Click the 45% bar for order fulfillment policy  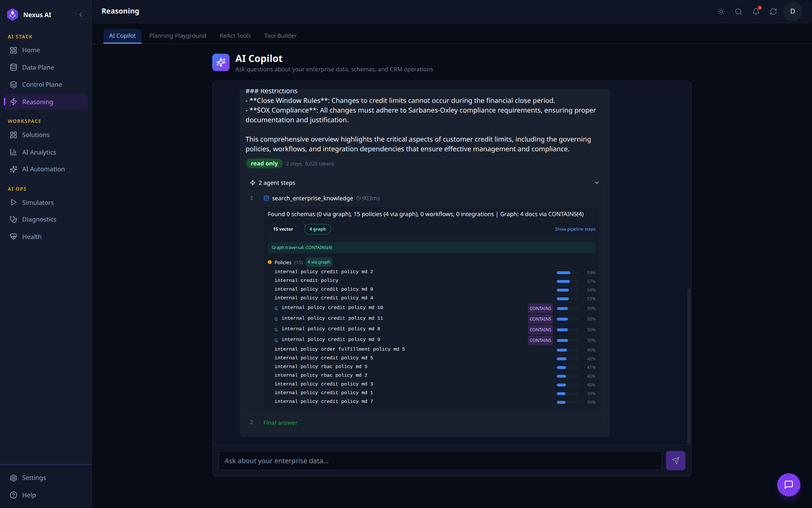(567, 350)
